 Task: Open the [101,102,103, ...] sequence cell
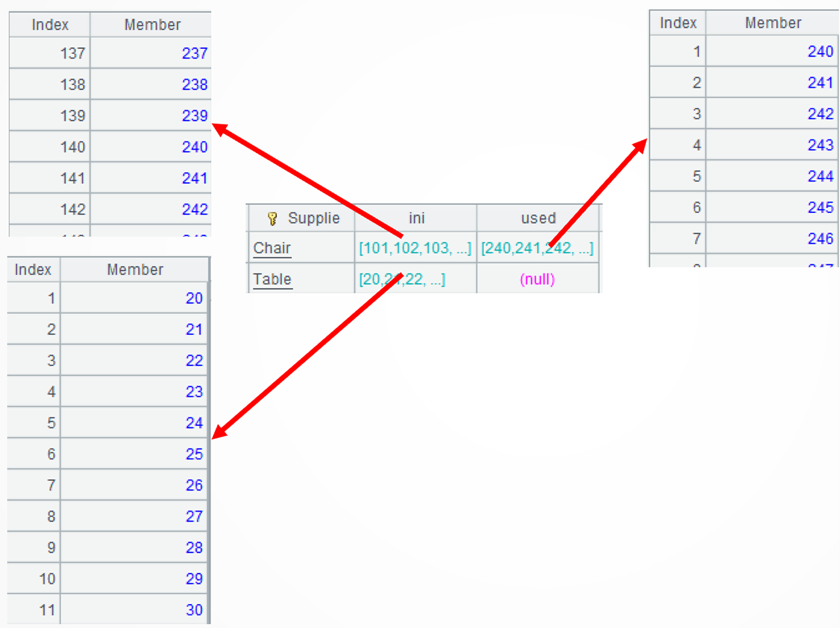coord(415,248)
